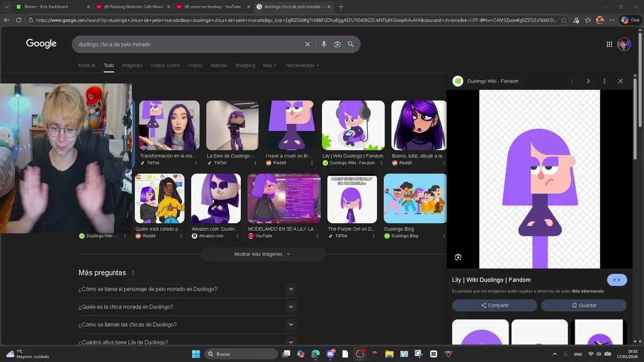Bookmark this page with the star icon
This screenshot has width=644, height=362.
563,20
